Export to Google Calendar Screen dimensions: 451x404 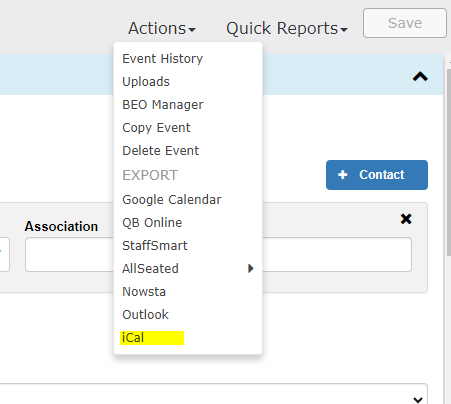click(x=172, y=200)
